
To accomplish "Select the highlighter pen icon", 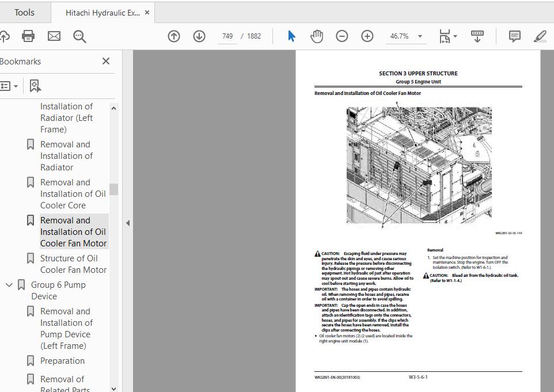I will tap(539, 36).
